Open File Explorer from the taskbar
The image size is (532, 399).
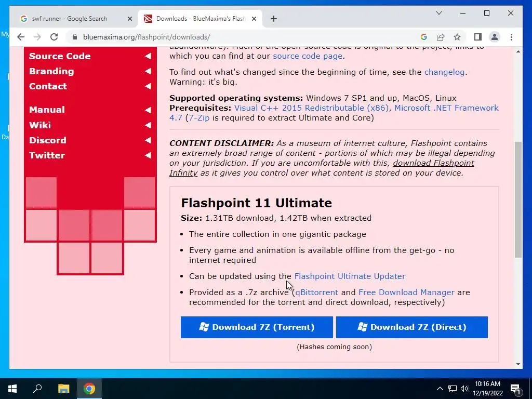pos(63,389)
